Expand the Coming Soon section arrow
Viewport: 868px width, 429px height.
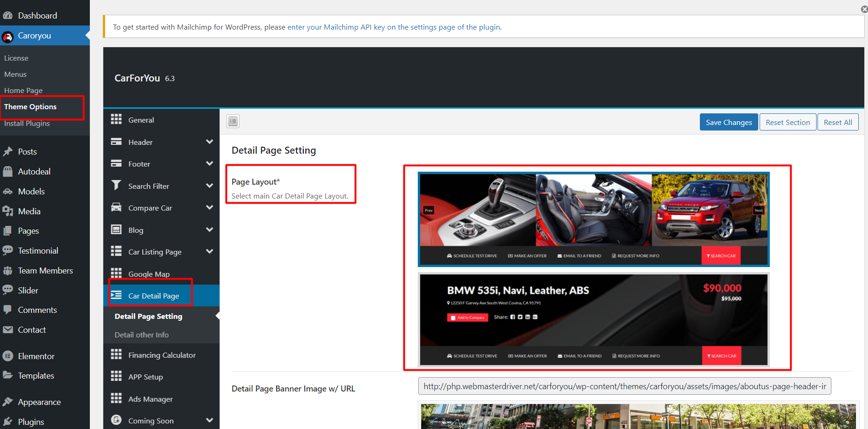click(209, 420)
